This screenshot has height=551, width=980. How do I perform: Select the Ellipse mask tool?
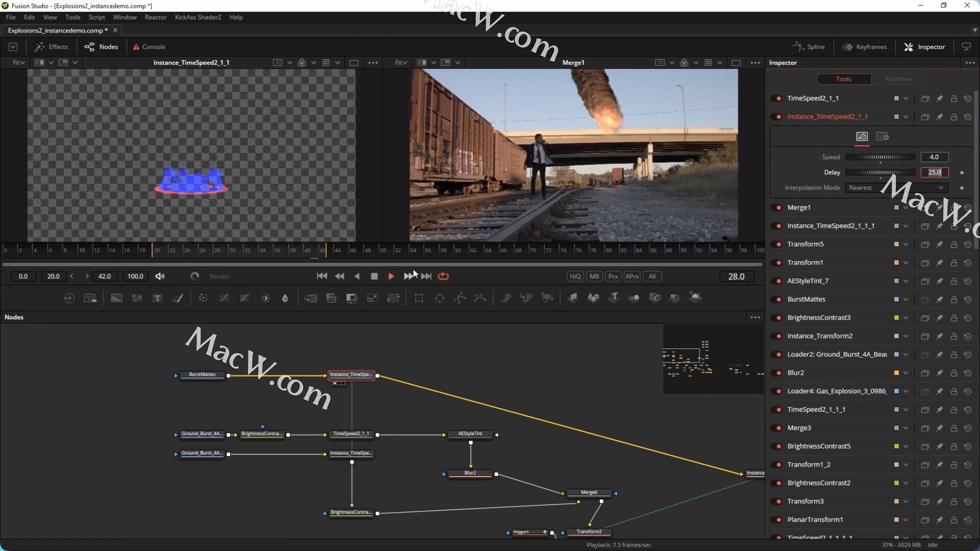point(439,298)
